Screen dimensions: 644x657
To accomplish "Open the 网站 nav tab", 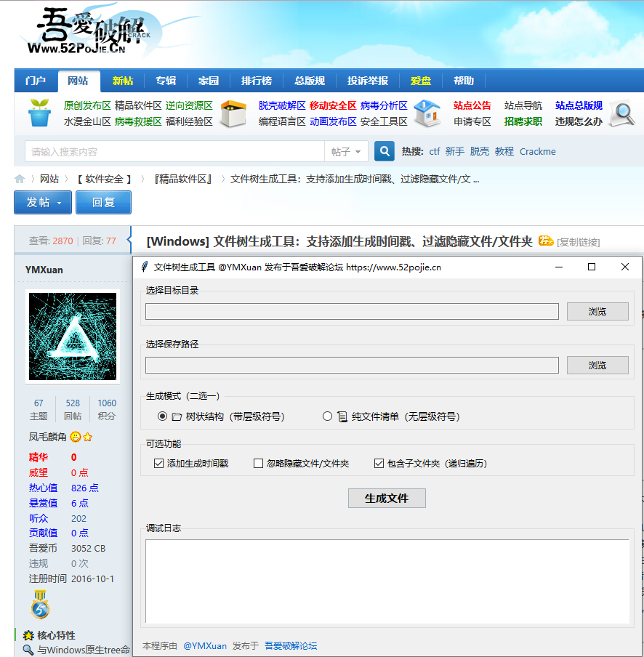I will pyautogui.click(x=79, y=81).
